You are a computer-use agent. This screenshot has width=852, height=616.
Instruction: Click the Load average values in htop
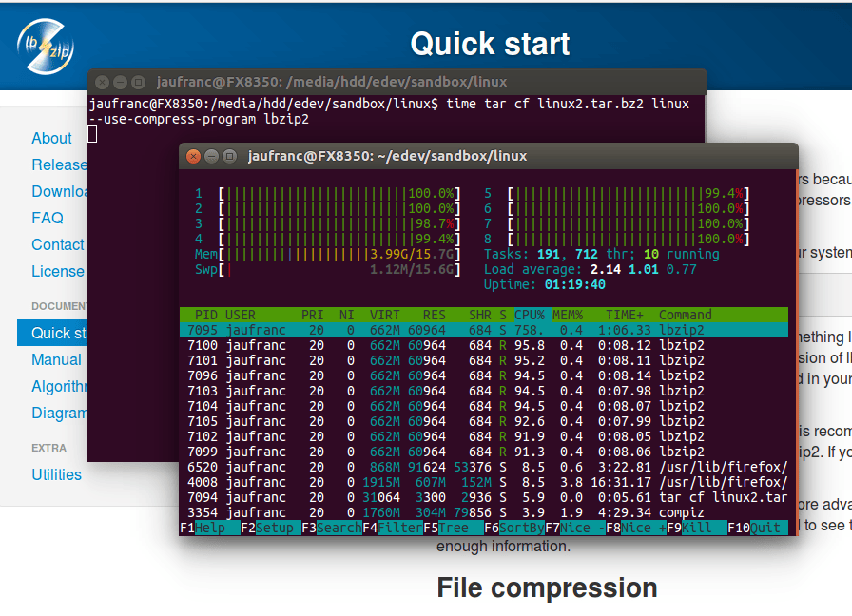click(x=644, y=269)
